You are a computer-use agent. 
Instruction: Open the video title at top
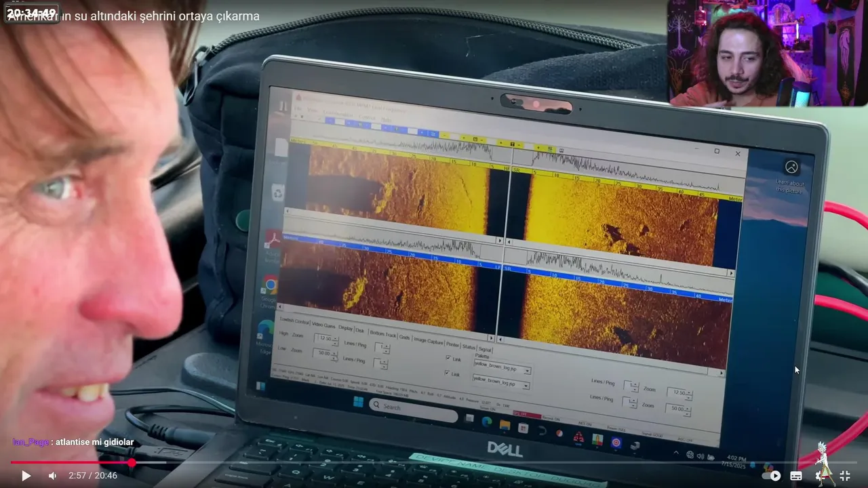(134, 16)
